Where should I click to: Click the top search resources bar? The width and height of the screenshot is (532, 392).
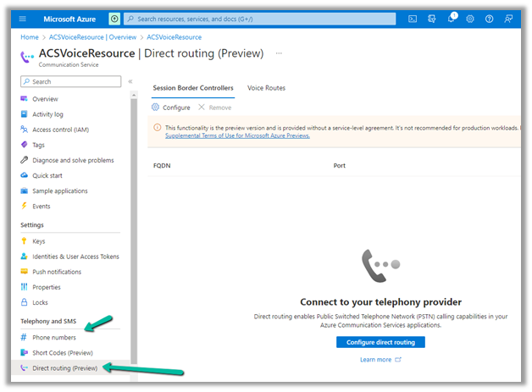pos(259,19)
